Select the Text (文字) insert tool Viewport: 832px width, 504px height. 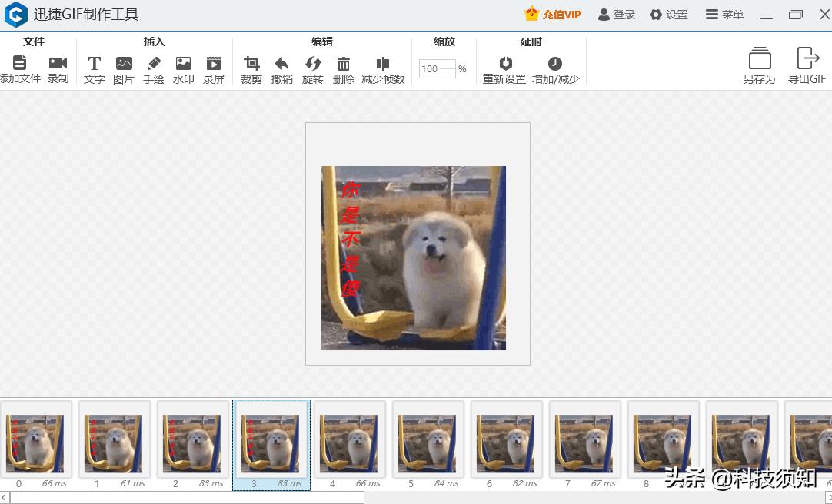pos(94,64)
